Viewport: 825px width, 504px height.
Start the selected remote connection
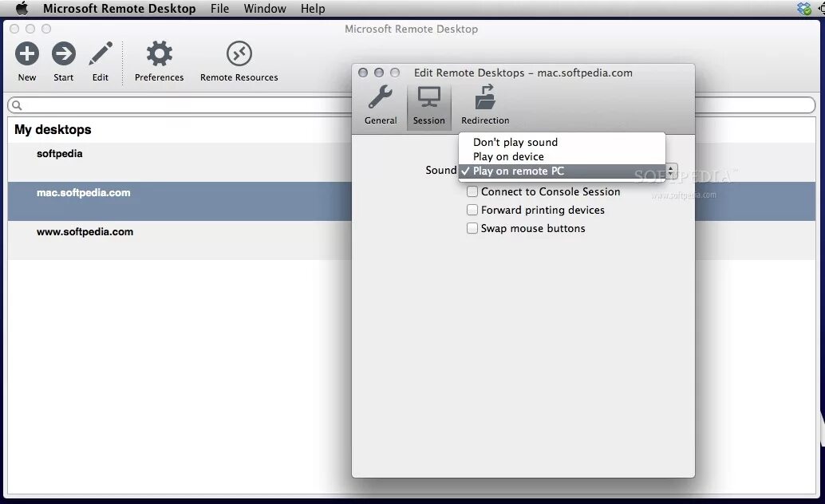point(64,53)
